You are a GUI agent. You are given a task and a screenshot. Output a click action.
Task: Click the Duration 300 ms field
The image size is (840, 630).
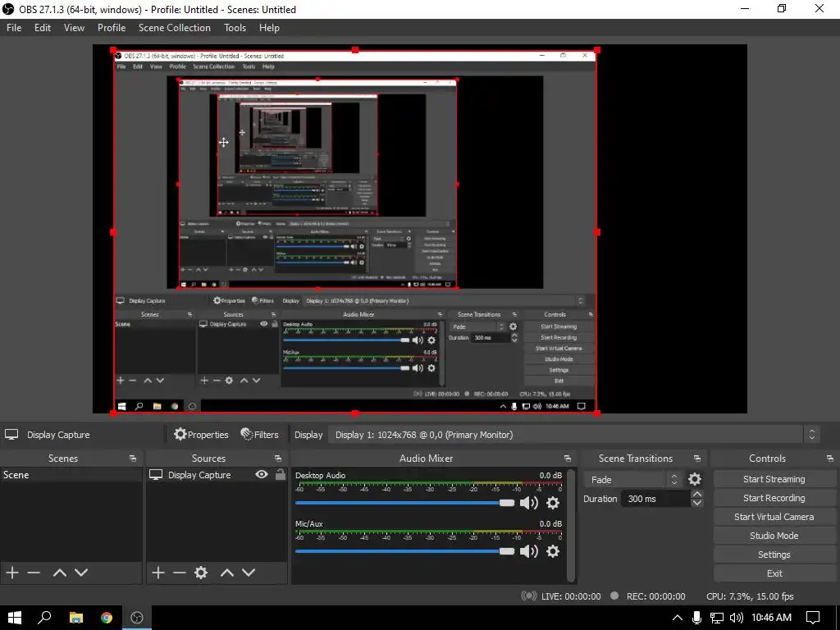[656, 499]
